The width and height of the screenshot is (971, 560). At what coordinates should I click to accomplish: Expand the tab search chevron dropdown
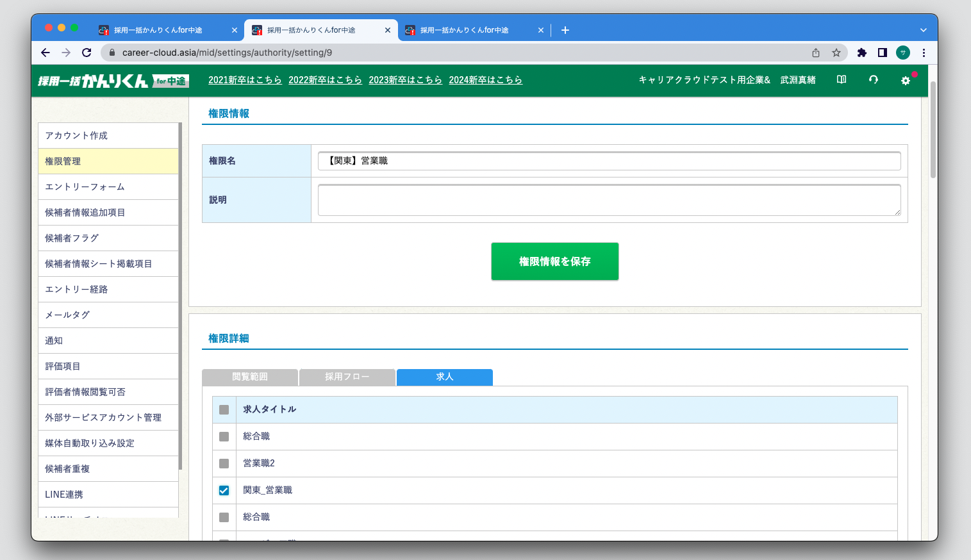point(923,30)
